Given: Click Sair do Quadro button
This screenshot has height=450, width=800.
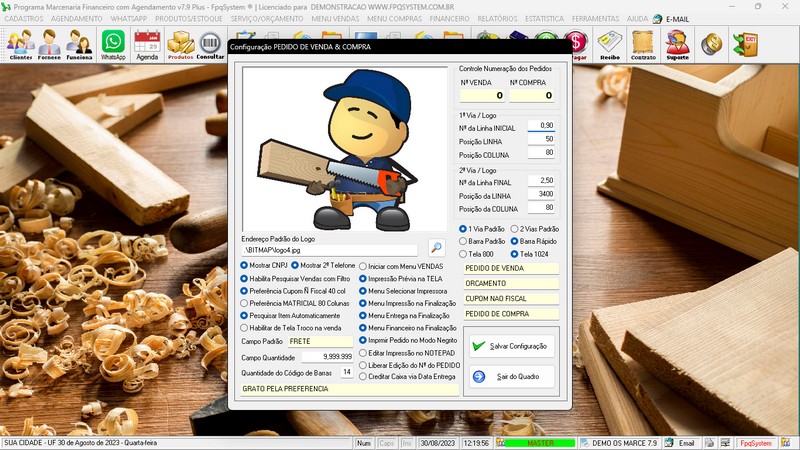Looking at the screenshot, I should point(512,377).
